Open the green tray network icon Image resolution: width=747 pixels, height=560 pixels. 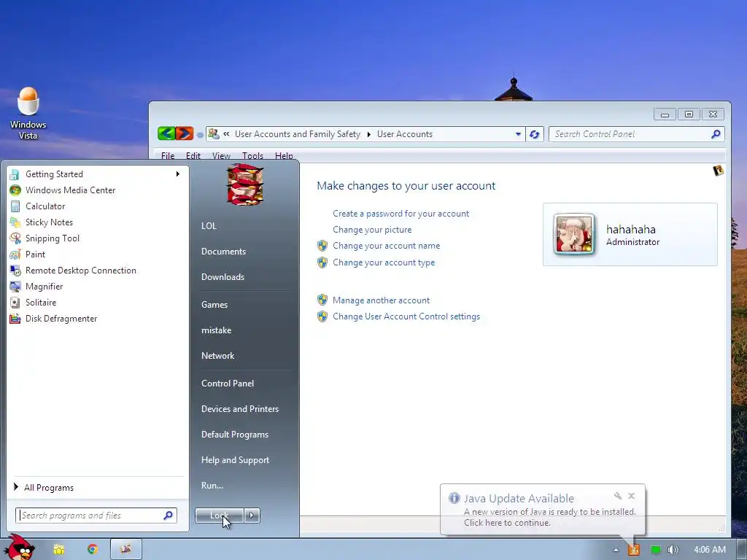pos(656,550)
